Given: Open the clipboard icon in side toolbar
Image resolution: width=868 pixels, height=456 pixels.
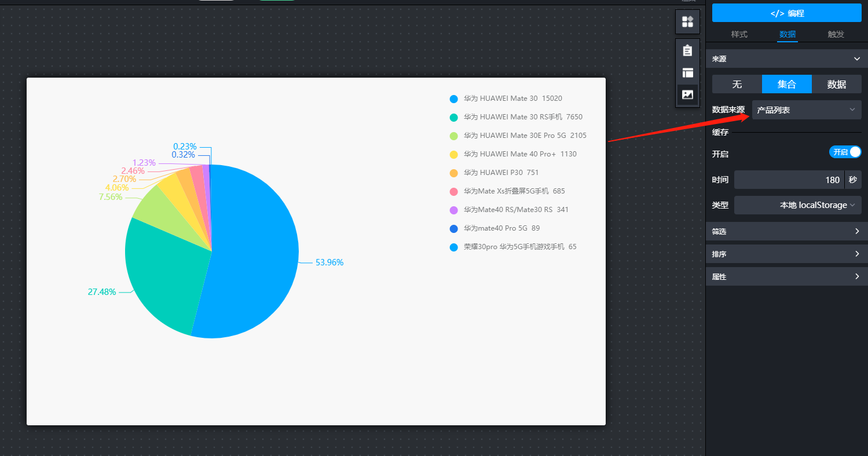Looking at the screenshot, I should (x=687, y=50).
